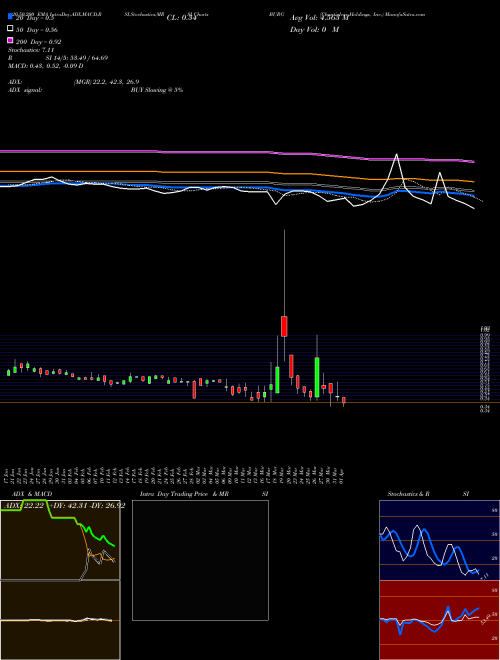The width and height of the screenshot is (500, 660).
Task: Click the 'MACD: 0.48, 0.52, -0.09 D' line
Action: coord(45,66)
